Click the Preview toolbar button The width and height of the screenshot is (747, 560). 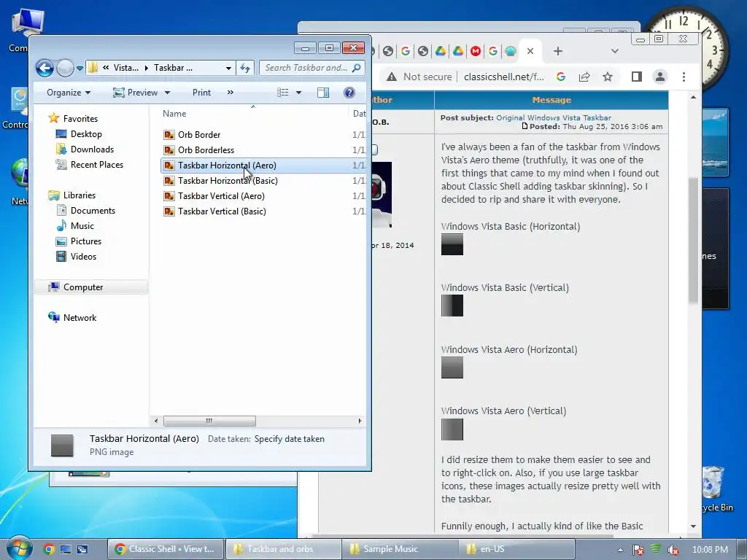tap(135, 93)
